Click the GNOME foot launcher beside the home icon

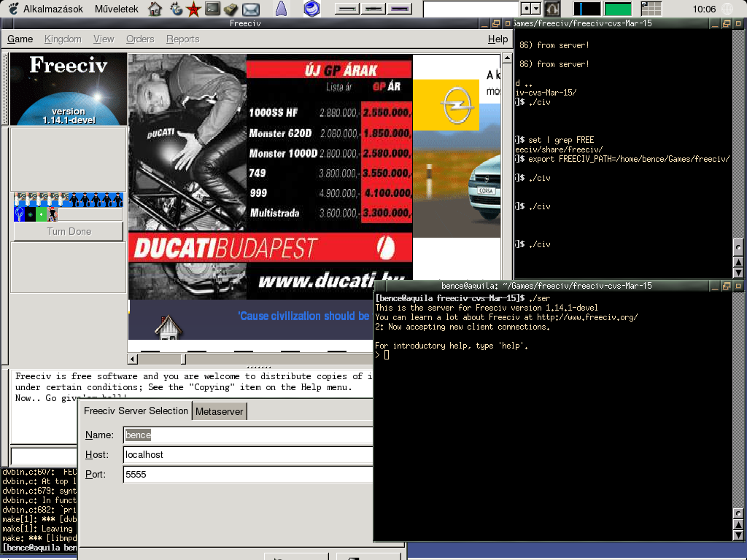(176, 9)
